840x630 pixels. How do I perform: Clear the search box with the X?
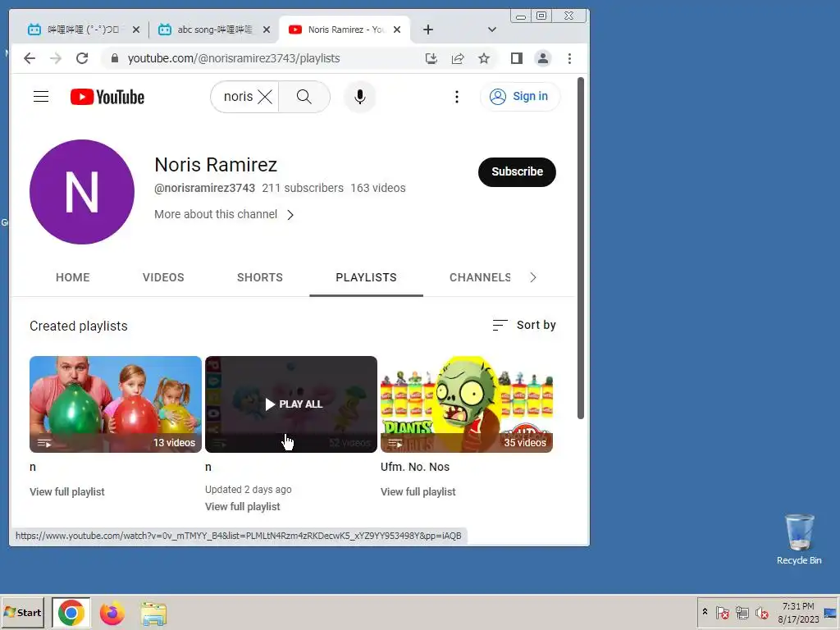tap(265, 97)
